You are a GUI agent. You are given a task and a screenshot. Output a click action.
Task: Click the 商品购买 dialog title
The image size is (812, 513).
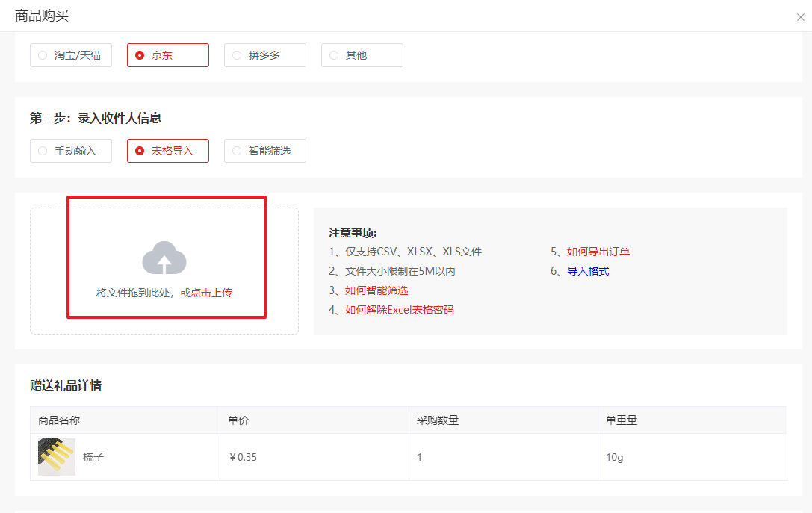point(42,16)
